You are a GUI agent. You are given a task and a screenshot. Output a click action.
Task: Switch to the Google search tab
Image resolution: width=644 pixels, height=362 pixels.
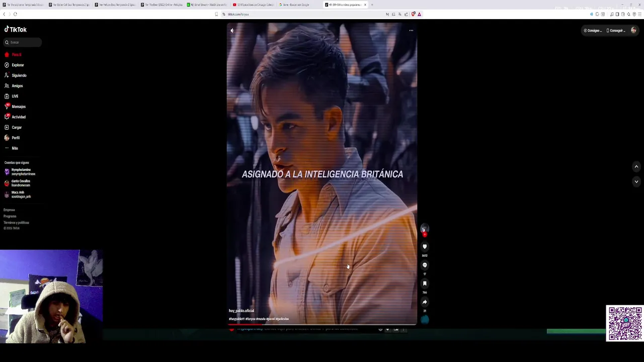tap(300, 5)
